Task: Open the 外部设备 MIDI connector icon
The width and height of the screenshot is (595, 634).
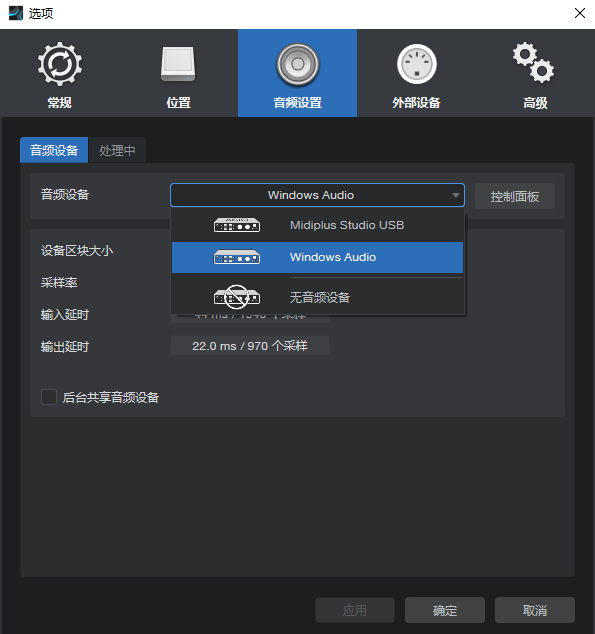Action: click(417, 64)
